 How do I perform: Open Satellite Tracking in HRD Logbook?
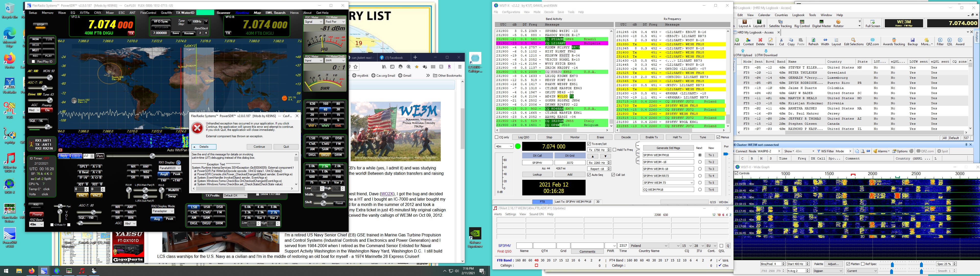(x=780, y=24)
